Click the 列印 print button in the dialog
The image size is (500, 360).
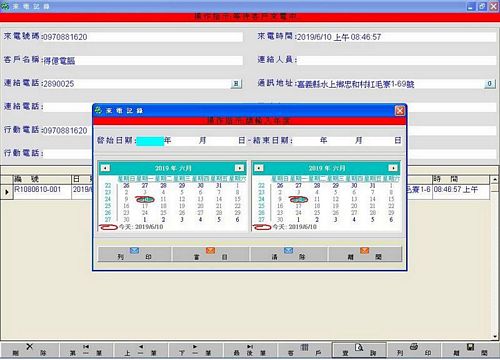134,254
